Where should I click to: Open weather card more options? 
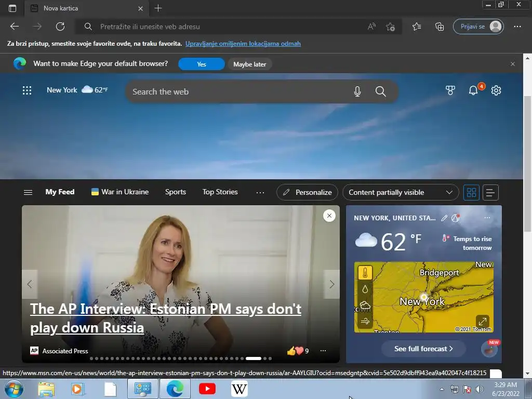click(x=487, y=218)
